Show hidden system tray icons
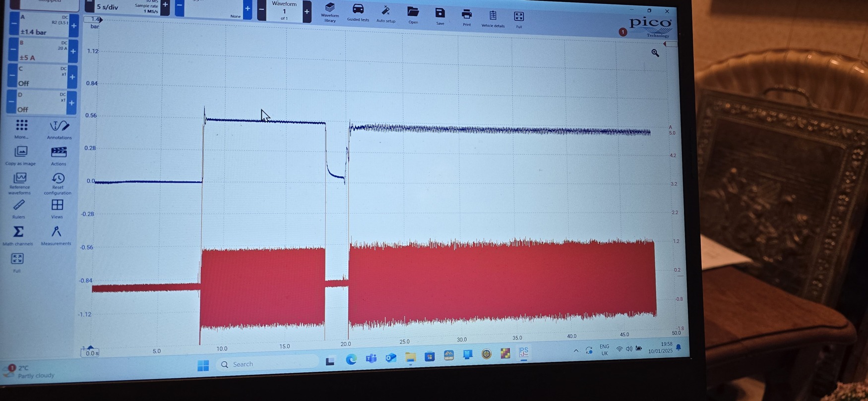868x401 pixels. (x=576, y=350)
